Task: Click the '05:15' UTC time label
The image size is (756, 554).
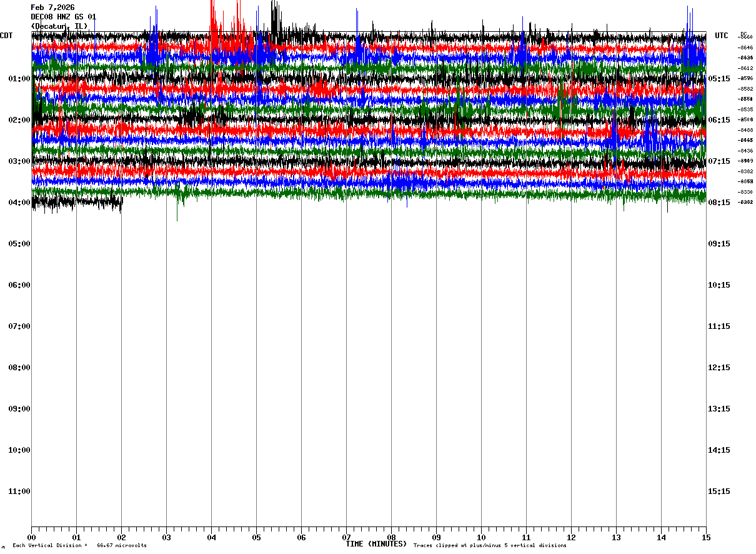Action: click(x=719, y=79)
